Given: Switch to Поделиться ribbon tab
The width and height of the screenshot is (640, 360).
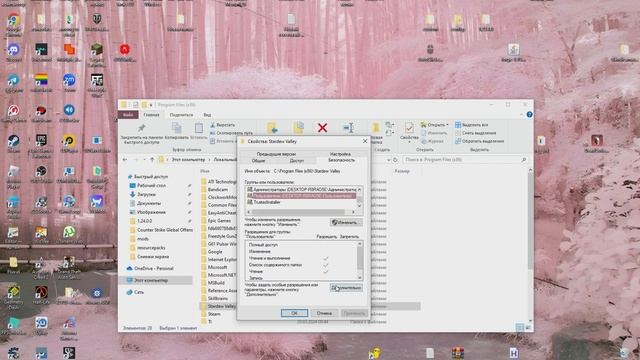Looking at the screenshot, I should click(x=181, y=115).
